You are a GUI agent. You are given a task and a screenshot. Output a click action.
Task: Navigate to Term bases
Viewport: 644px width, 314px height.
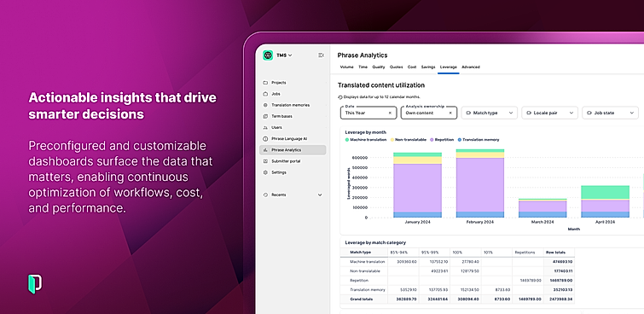[x=293, y=116]
